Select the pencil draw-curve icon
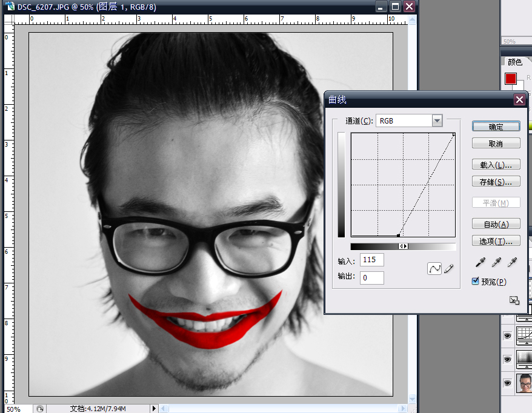532x413 pixels. tap(448, 268)
